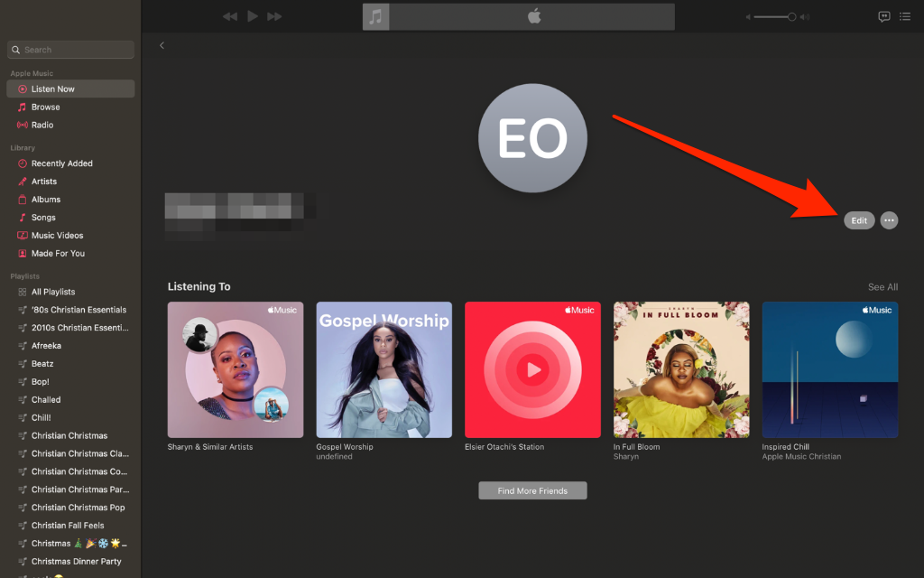
Task: Open the more options ellipsis button
Action: (889, 220)
